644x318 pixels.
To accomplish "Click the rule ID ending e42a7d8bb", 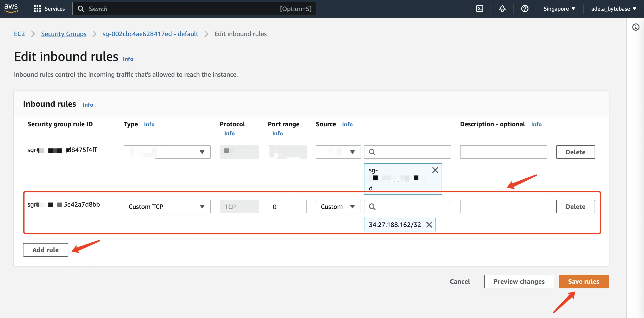I will (63, 205).
